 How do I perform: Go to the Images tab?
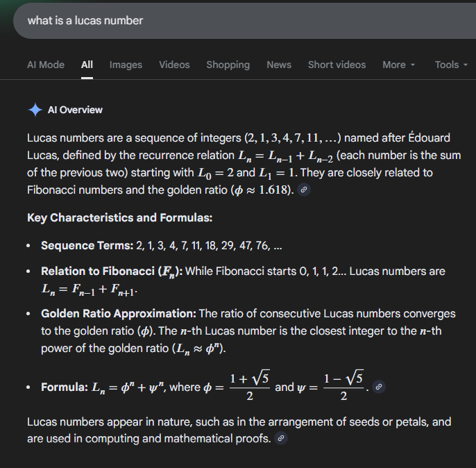point(126,65)
